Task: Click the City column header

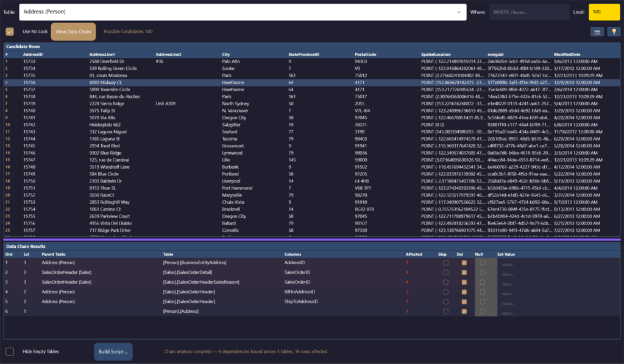Action: [225, 54]
